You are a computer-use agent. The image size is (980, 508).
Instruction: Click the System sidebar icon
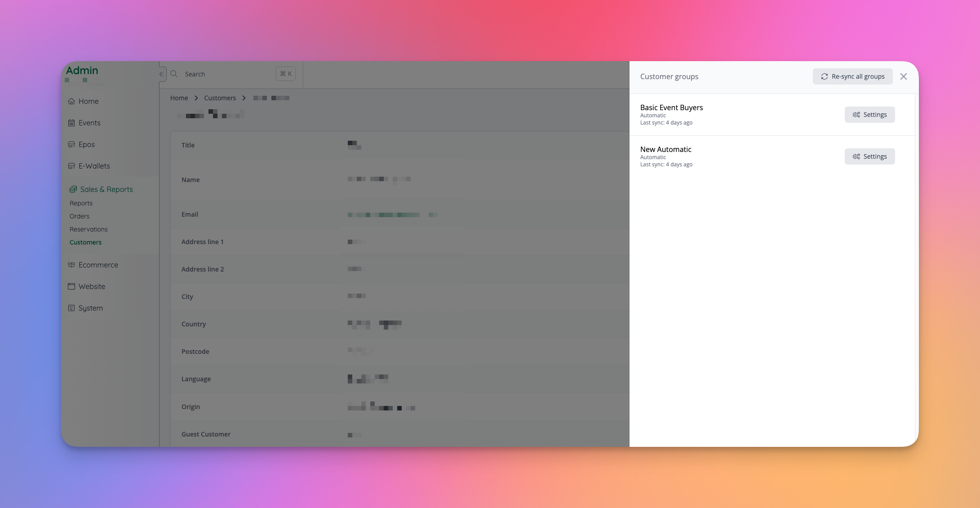[71, 308]
